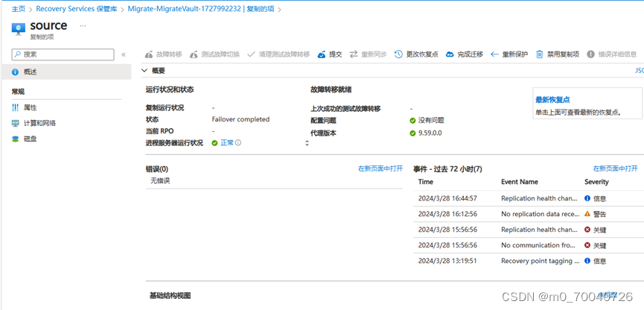
Task: Click the Event Name column header
Action: pos(520,182)
